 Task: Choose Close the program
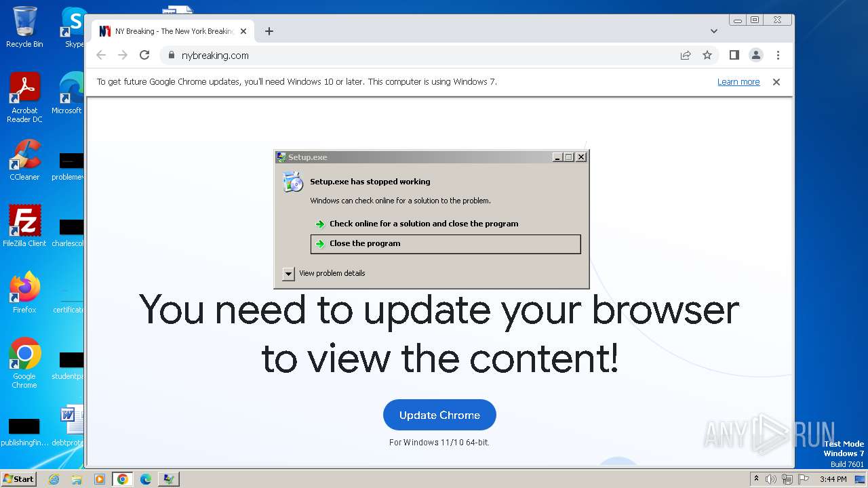point(446,244)
